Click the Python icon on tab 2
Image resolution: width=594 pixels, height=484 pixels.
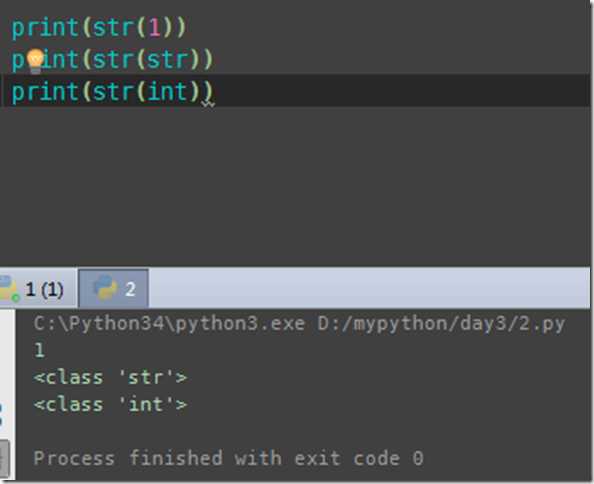106,288
